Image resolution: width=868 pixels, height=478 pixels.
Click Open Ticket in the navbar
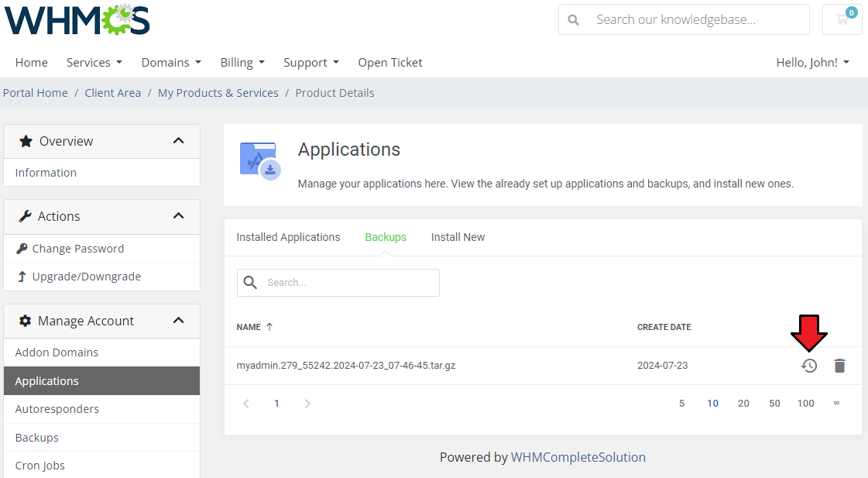point(390,63)
